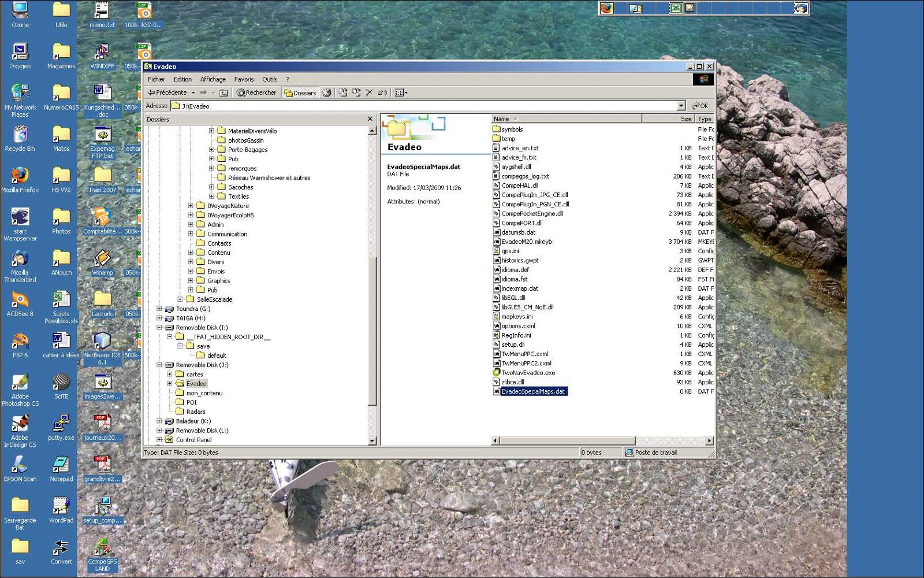Screen dimensions: 924x578
Task: Click the Copy To folder icon
Action: coord(356,92)
